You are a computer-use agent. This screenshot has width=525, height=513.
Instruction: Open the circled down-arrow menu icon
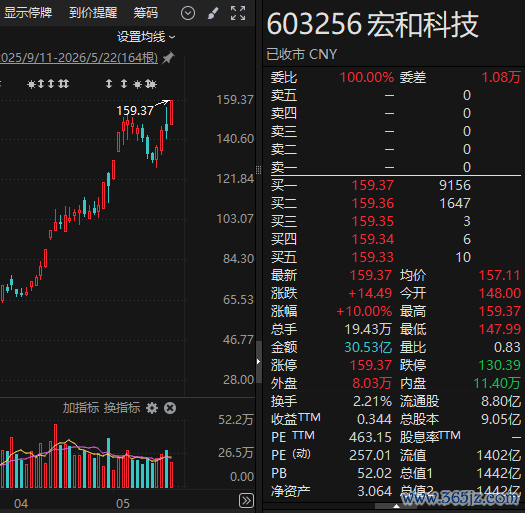[188, 13]
